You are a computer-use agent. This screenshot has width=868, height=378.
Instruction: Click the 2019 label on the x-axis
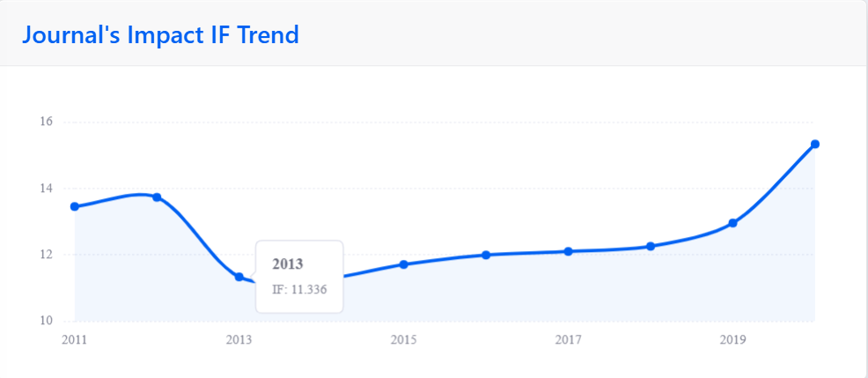[x=732, y=339]
